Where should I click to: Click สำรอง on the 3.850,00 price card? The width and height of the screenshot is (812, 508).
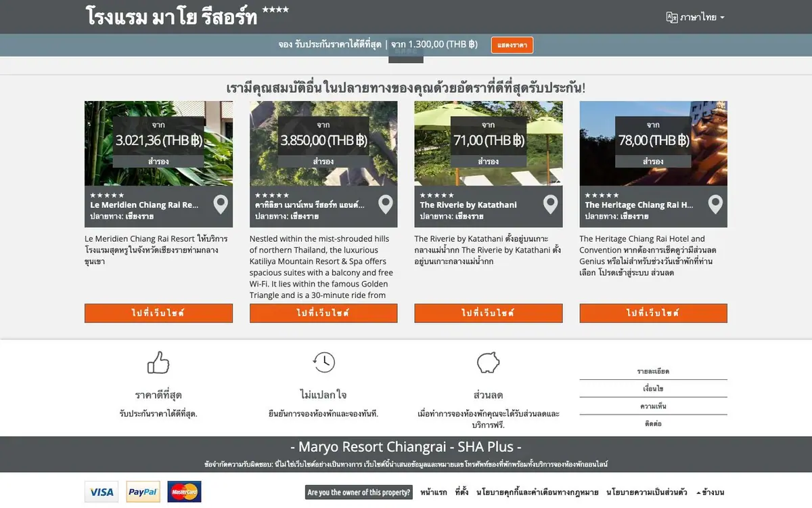pyautogui.click(x=323, y=162)
